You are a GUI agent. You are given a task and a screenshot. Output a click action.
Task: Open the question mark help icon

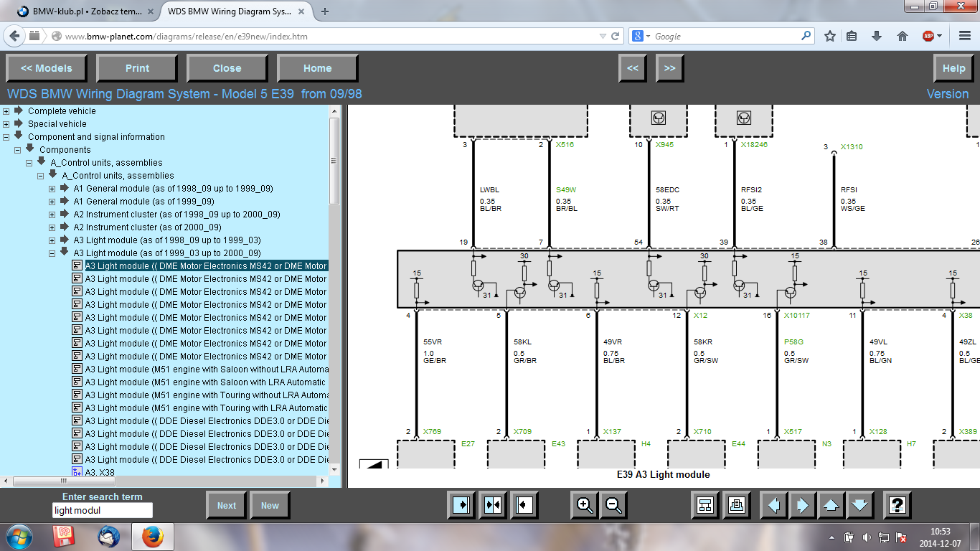point(897,505)
